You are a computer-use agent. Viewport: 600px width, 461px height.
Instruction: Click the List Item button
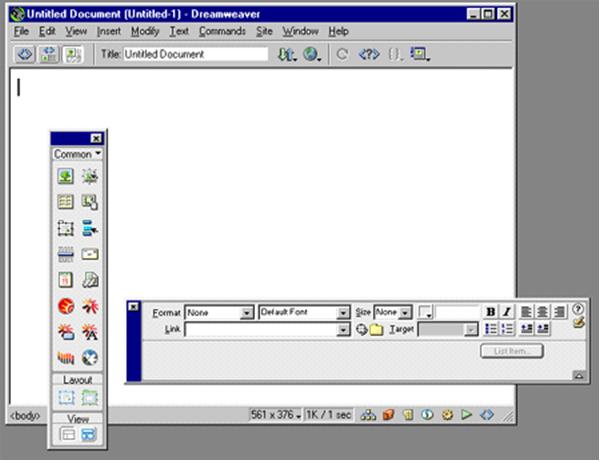pos(512,351)
